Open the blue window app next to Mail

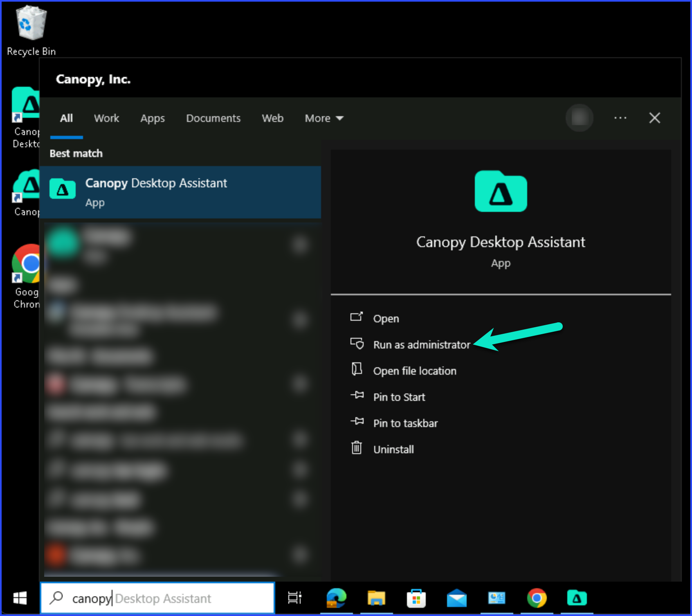click(x=497, y=598)
